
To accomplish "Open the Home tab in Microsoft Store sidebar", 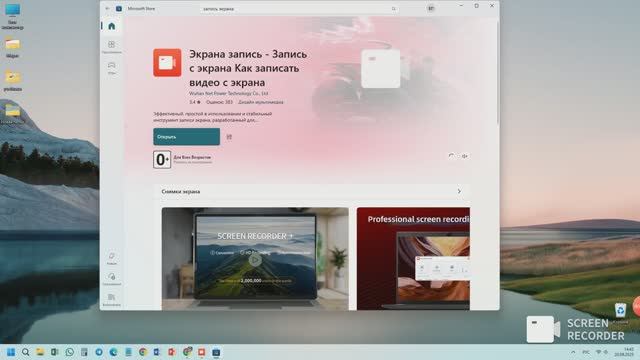I will click(111, 26).
